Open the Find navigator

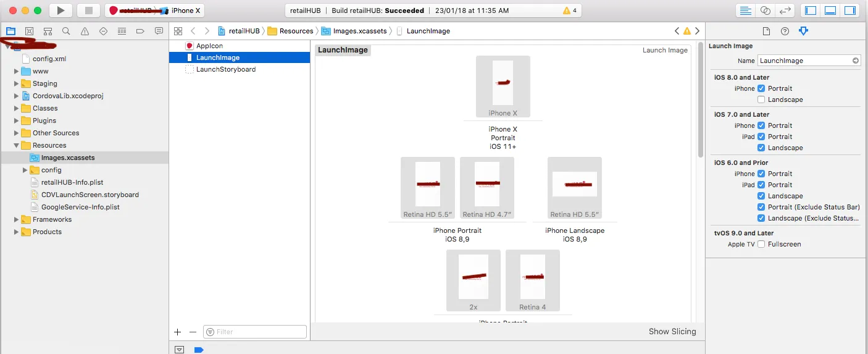66,31
